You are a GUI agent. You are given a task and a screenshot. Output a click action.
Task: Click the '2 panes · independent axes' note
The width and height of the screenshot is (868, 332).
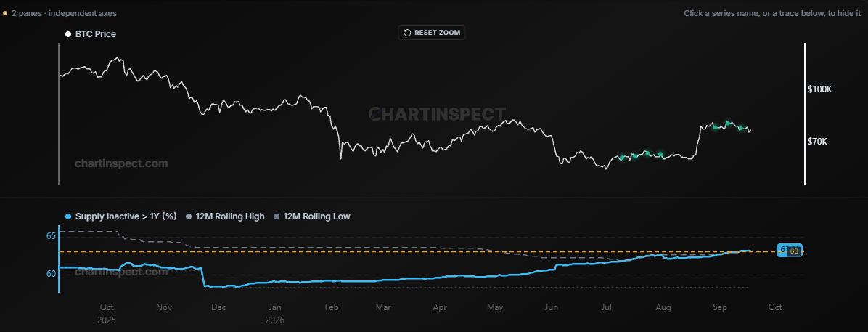tap(64, 13)
